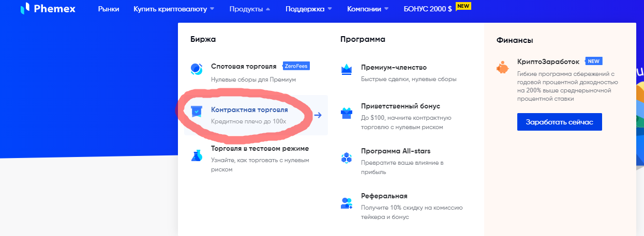Screen dimensions: 644x236
Task: Click text Кредитное плечо до 100x
Action: point(248,121)
